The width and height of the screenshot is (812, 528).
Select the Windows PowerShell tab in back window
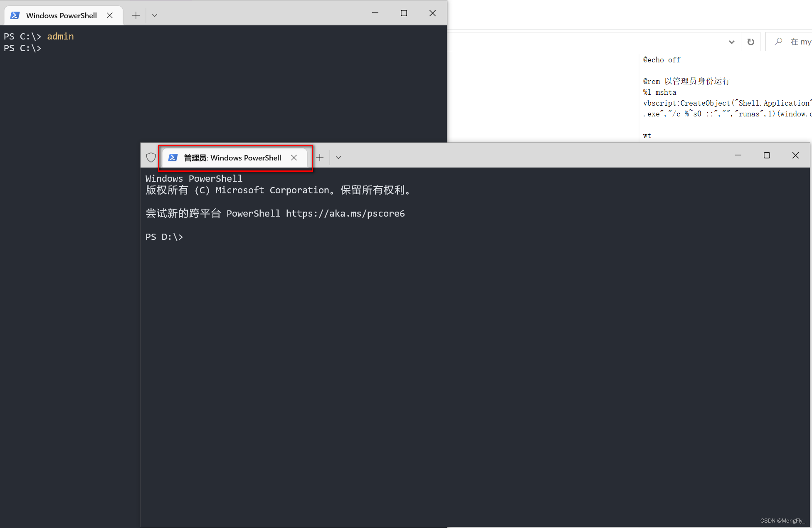pos(64,15)
